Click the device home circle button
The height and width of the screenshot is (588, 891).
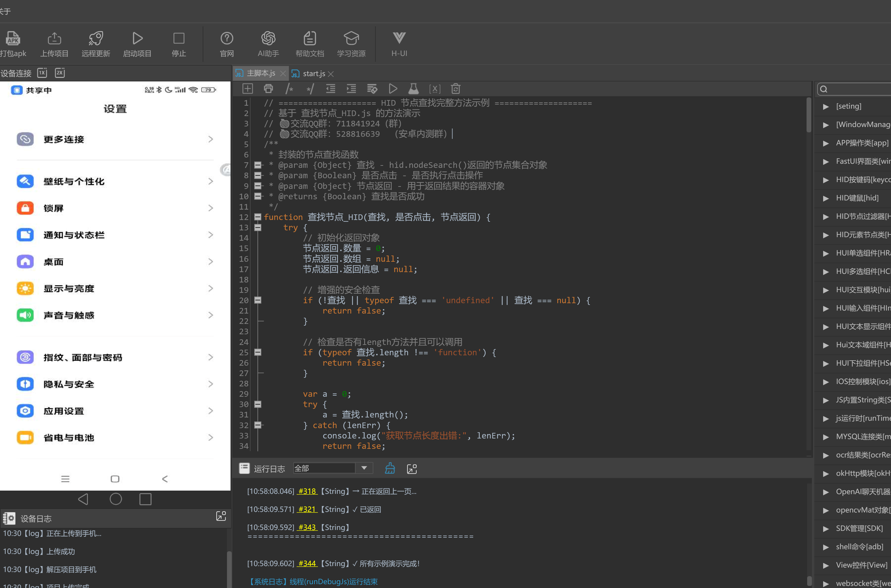(116, 499)
